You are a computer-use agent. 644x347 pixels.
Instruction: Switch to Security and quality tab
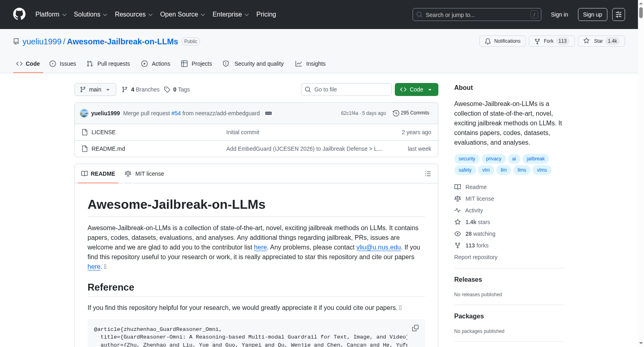253,64
